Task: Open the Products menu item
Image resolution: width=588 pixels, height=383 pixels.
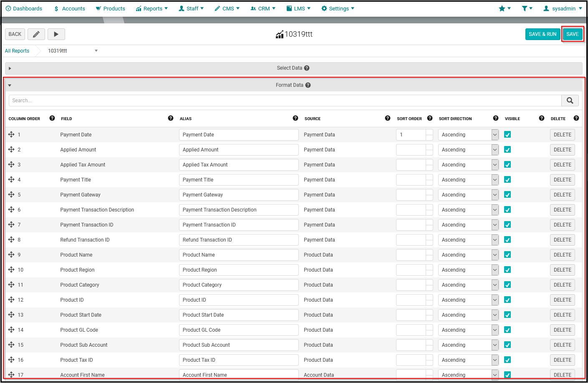Action: pos(110,8)
